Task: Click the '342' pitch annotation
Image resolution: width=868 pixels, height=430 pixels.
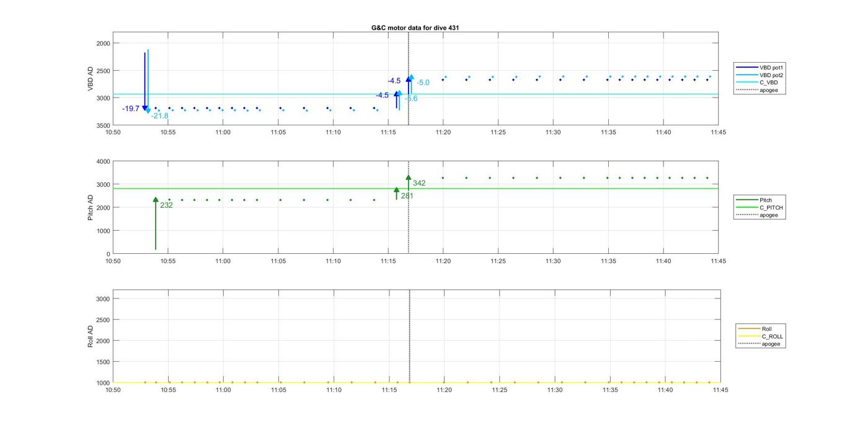Action: click(x=419, y=183)
